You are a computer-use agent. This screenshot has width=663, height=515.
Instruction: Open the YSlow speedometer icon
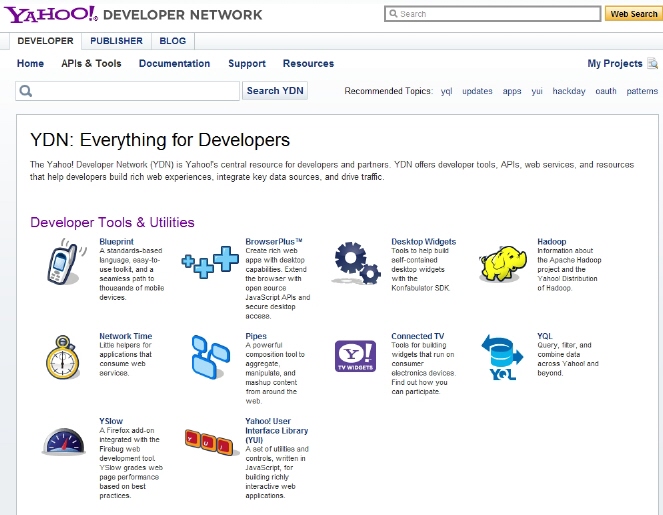64,442
